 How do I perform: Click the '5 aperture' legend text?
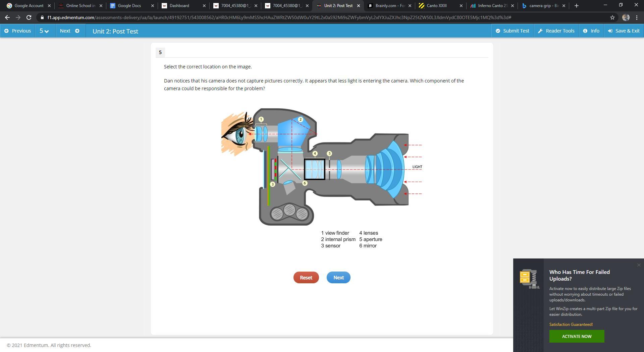pyautogui.click(x=371, y=239)
